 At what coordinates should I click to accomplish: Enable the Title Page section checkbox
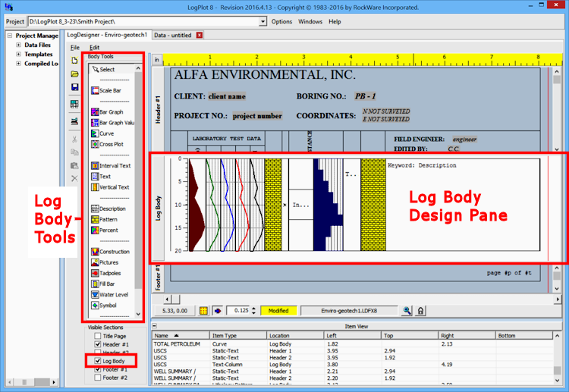point(97,336)
